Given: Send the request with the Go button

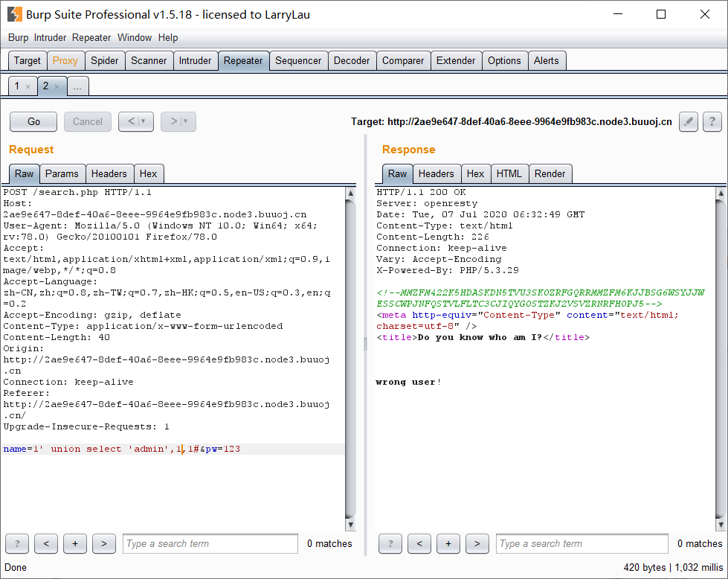Looking at the screenshot, I should (x=33, y=122).
